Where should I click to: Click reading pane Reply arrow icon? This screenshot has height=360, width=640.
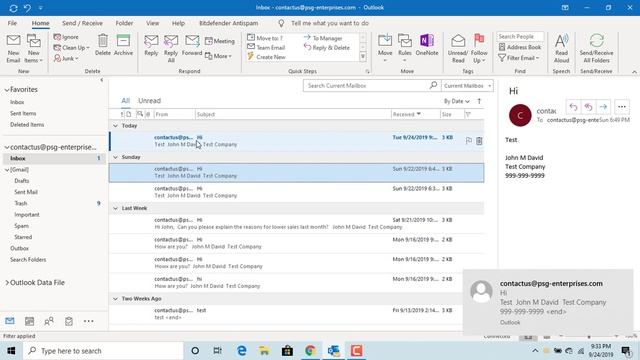[573, 107]
